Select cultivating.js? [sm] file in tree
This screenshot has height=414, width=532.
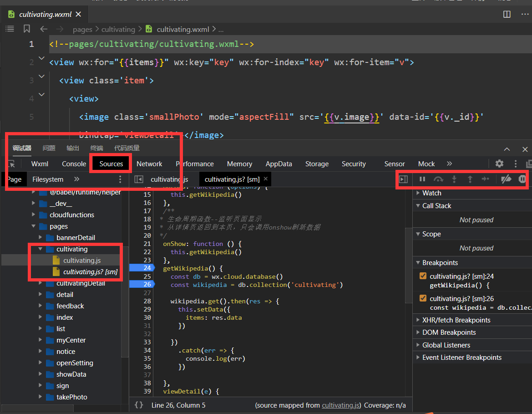(90, 272)
